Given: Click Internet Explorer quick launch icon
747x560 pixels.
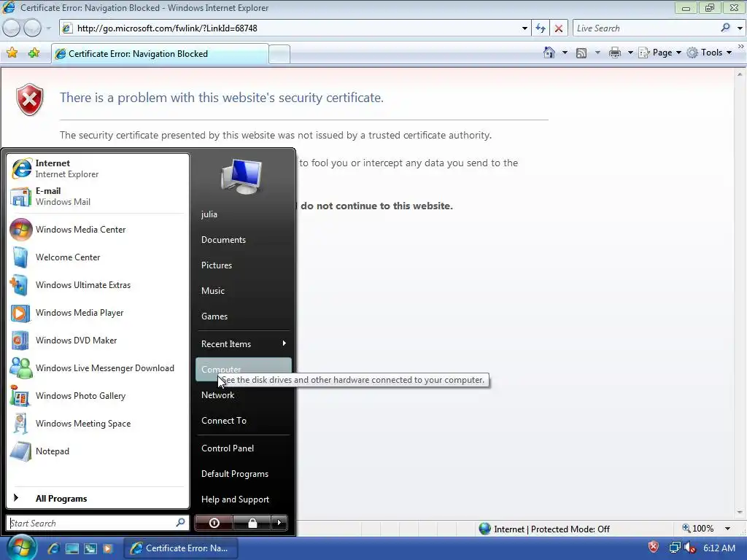Looking at the screenshot, I should 53,548.
